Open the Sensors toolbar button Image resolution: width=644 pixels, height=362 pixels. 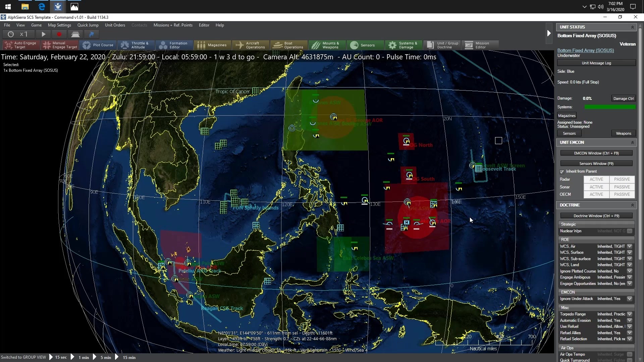[x=366, y=45]
